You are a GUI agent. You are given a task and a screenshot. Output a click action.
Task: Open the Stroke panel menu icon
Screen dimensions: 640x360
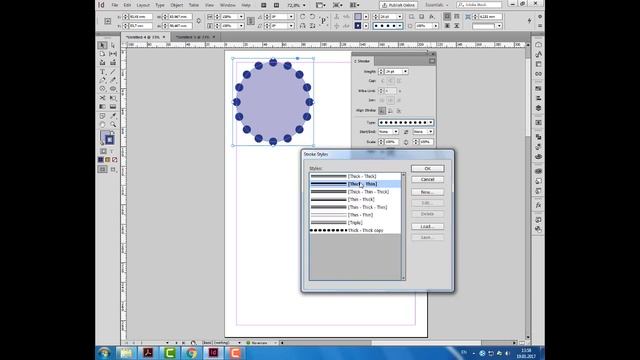(432, 61)
